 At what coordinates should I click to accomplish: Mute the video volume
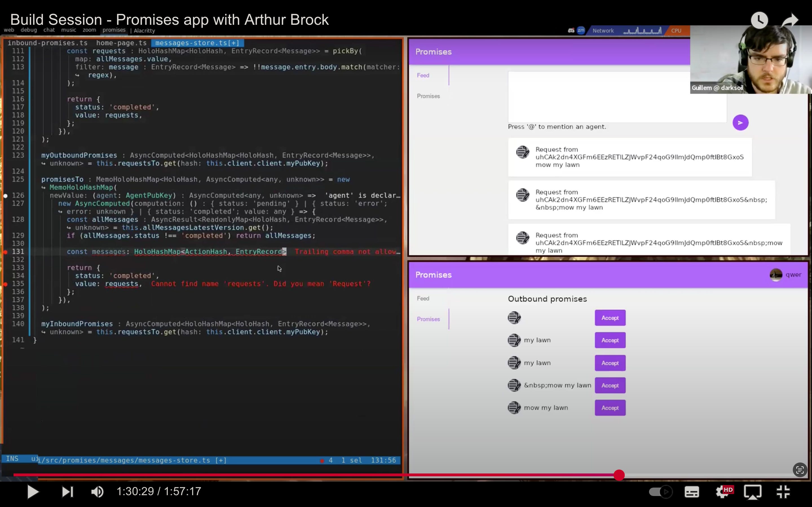pyautogui.click(x=97, y=492)
